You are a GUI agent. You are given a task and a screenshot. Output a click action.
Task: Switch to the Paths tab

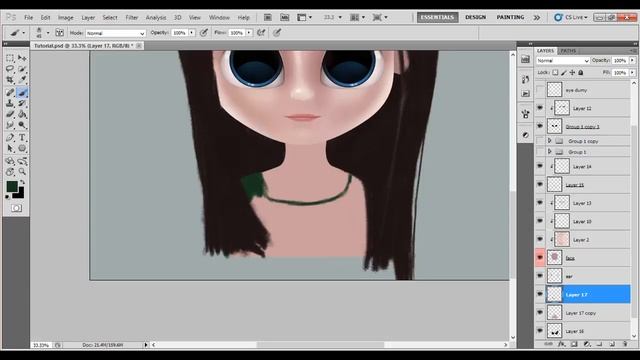pos(568,51)
